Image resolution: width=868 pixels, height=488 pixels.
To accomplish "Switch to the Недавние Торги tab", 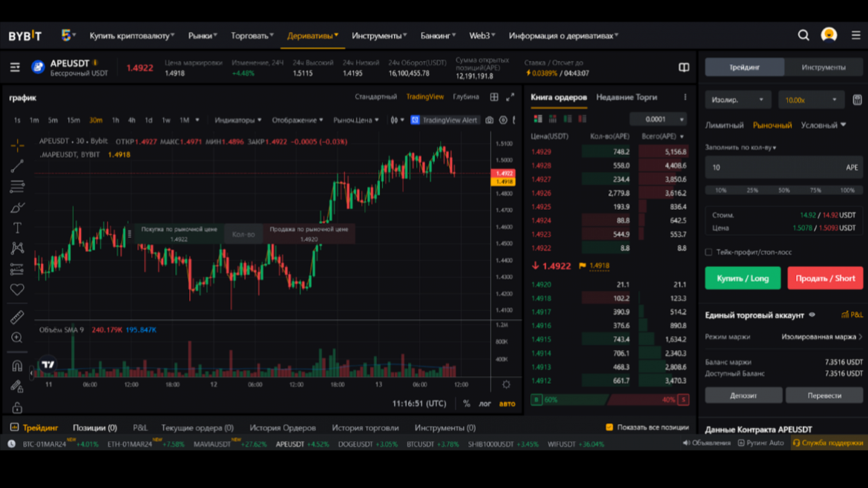I will (x=628, y=97).
